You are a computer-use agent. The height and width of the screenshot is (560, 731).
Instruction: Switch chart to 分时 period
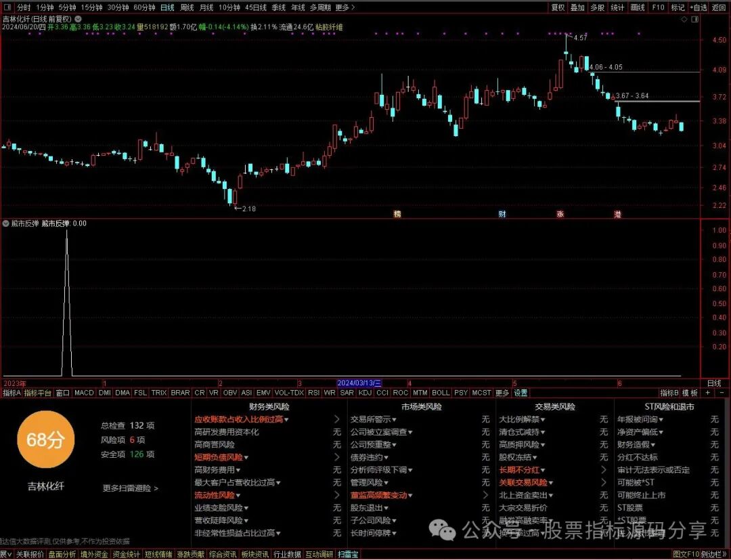click(x=23, y=7)
